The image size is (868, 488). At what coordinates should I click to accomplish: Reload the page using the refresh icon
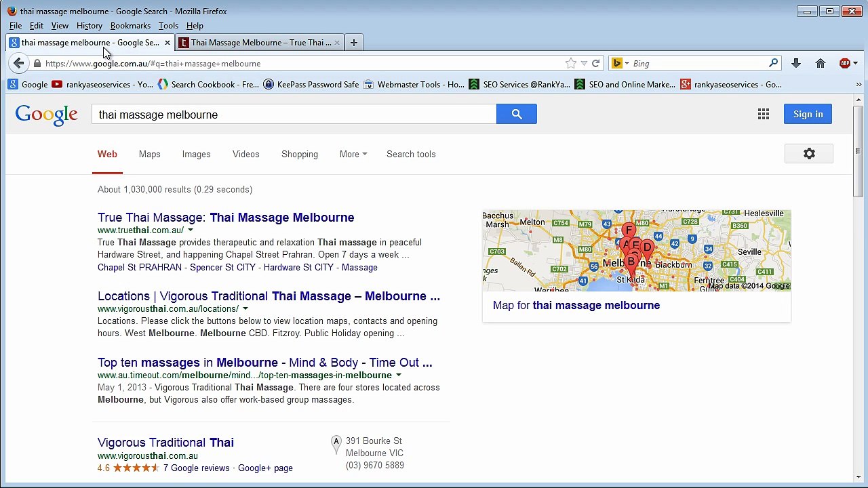[595, 63]
